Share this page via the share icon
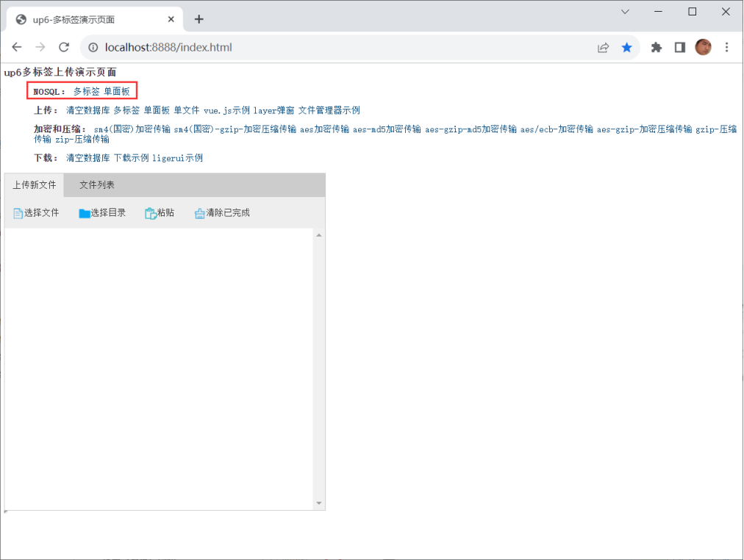The image size is (744, 560). 603,47
